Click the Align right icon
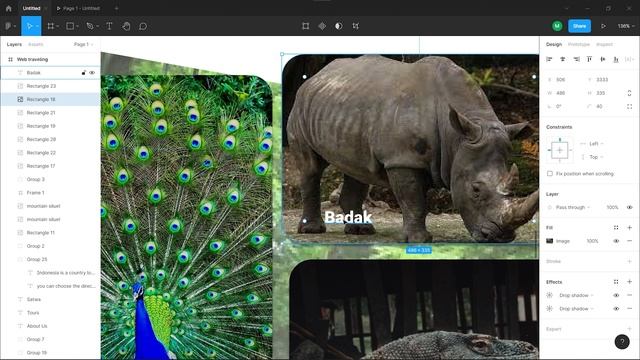Image resolution: width=640 pixels, height=360 pixels. coord(576,60)
